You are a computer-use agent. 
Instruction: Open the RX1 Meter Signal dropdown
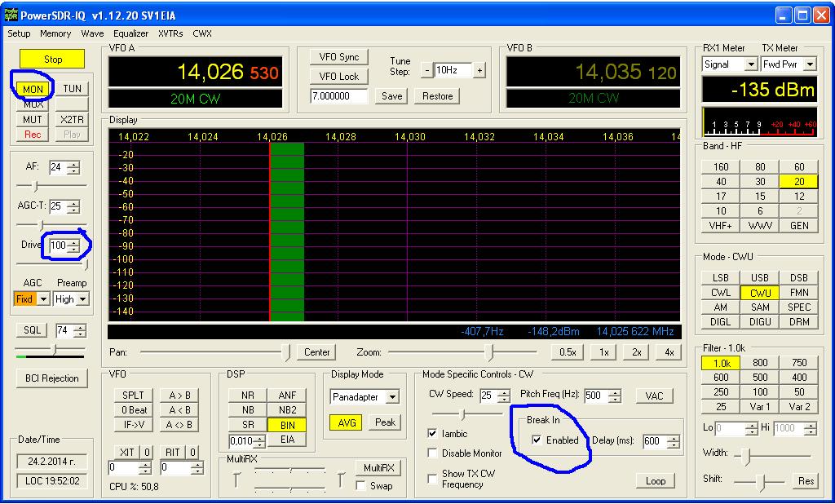[751, 64]
